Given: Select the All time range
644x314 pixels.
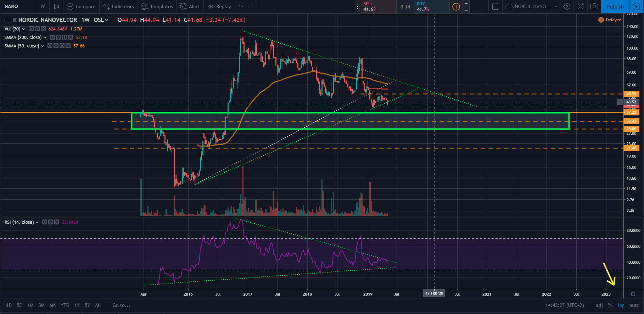Looking at the screenshot, I should [98, 305].
